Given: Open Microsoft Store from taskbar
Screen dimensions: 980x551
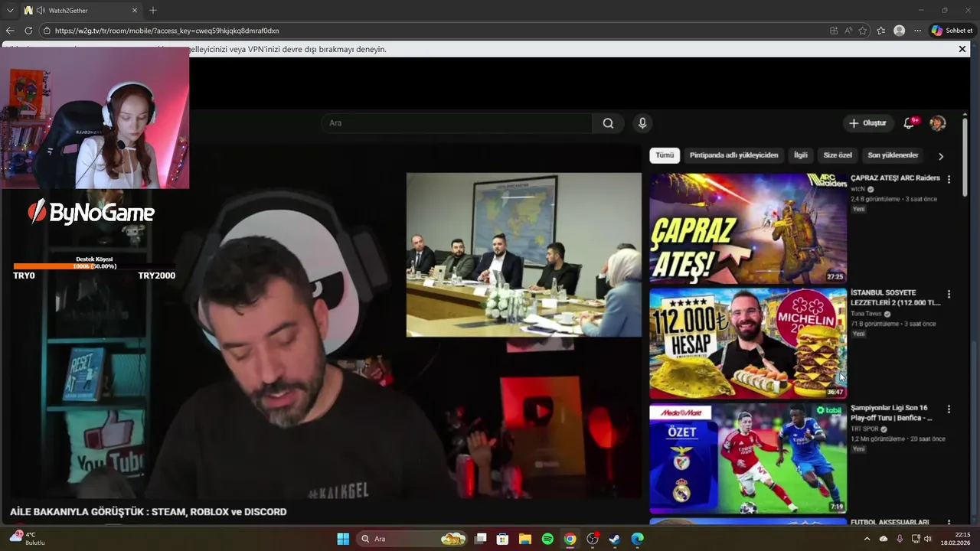Looking at the screenshot, I should point(503,539).
